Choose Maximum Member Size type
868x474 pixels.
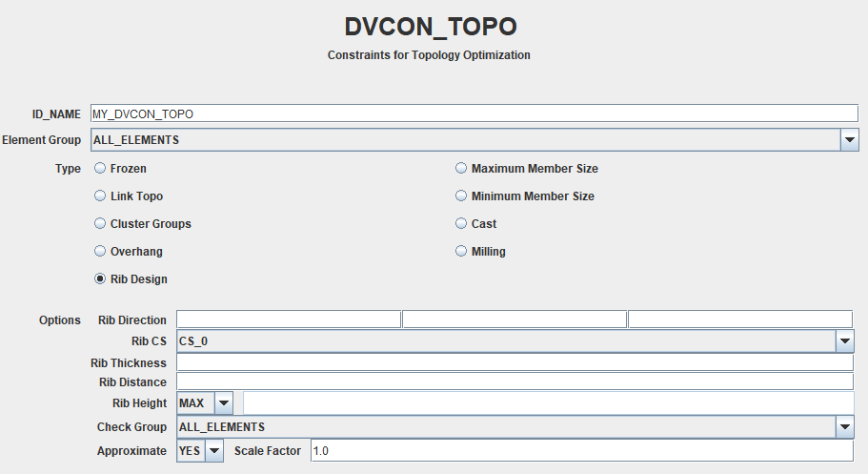(x=461, y=169)
